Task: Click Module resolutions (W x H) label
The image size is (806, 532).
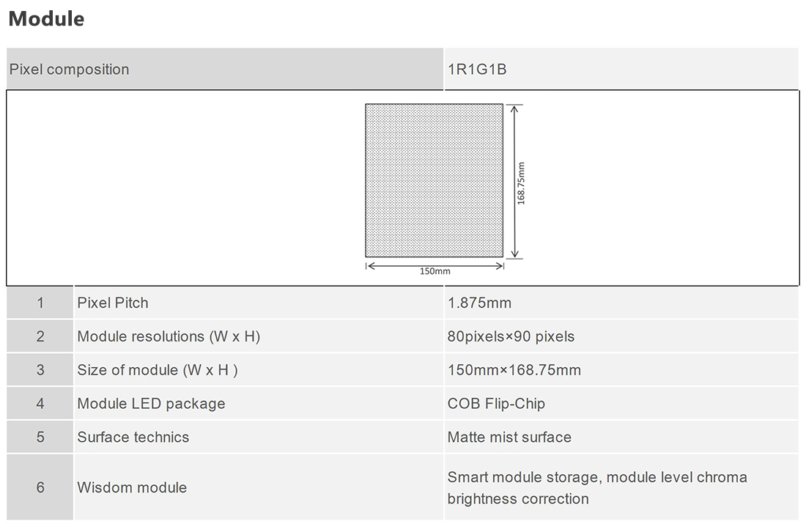Action: (169, 336)
